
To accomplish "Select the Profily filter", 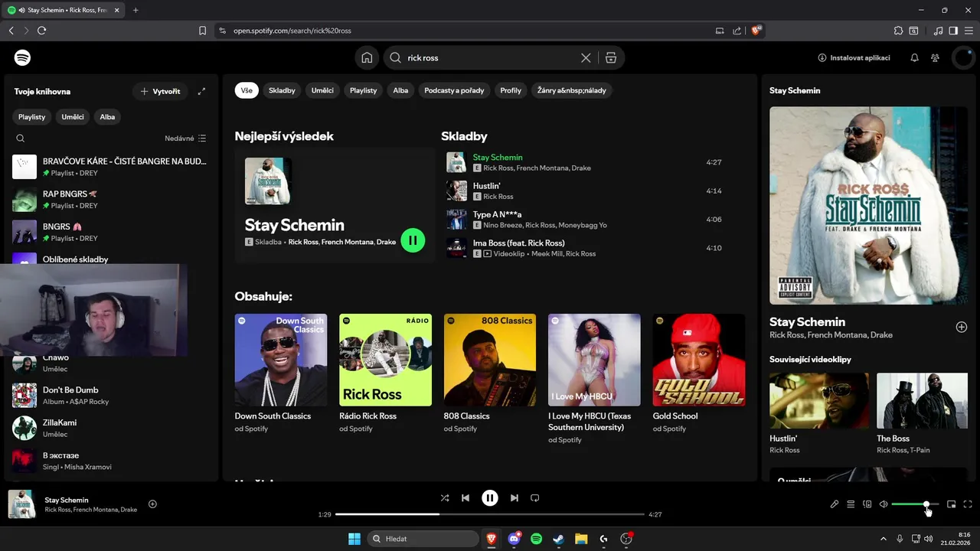I will click(511, 90).
